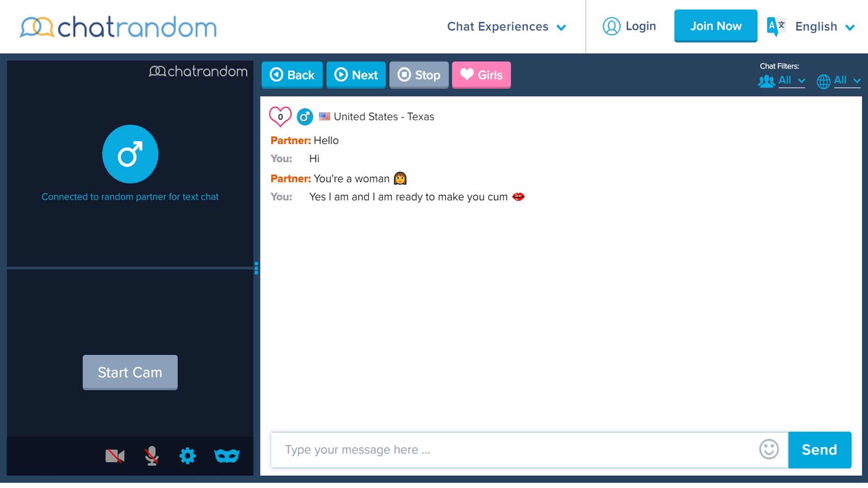Open the gender filter All dropdown
The image size is (868, 488).
(x=782, y=80)
